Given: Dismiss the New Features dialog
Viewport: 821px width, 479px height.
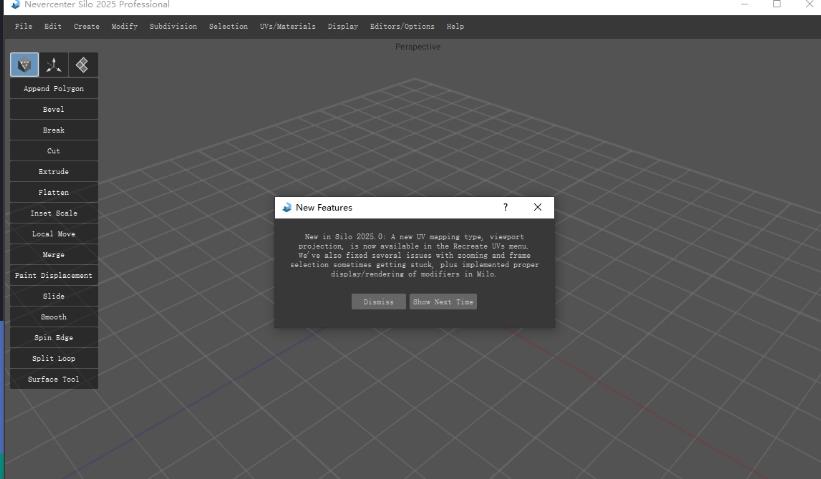Looking at the screenshot, I should [379, 302].
